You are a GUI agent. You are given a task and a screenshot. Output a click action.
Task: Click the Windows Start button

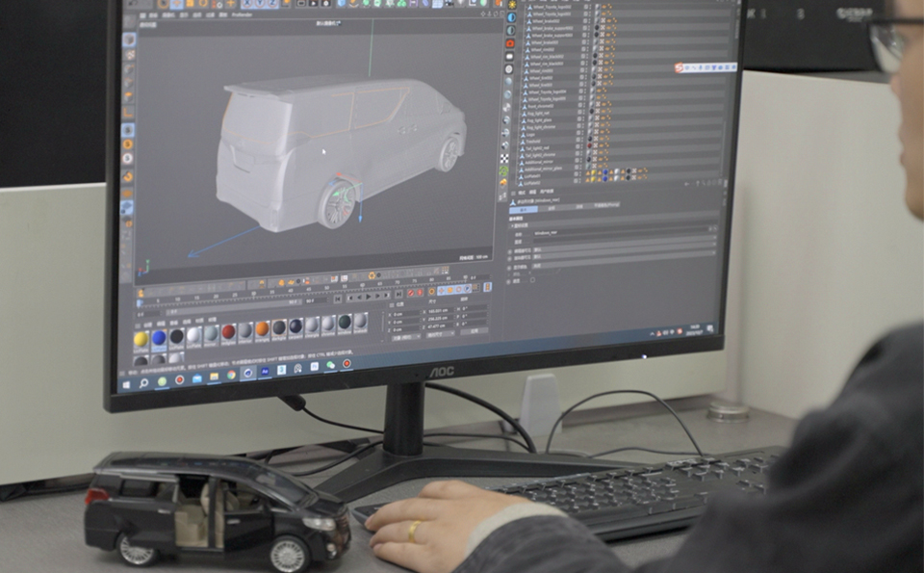click(126, 384)
